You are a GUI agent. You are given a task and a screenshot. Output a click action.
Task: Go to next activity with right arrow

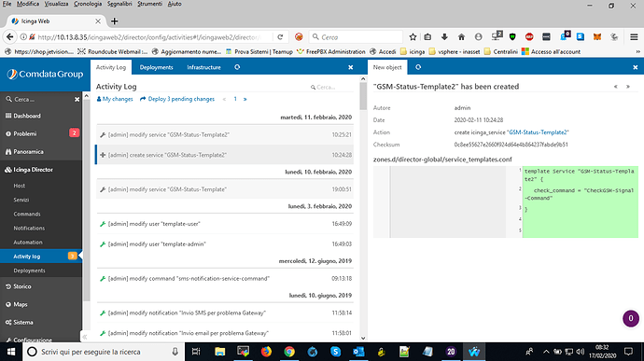click(628, 87)
